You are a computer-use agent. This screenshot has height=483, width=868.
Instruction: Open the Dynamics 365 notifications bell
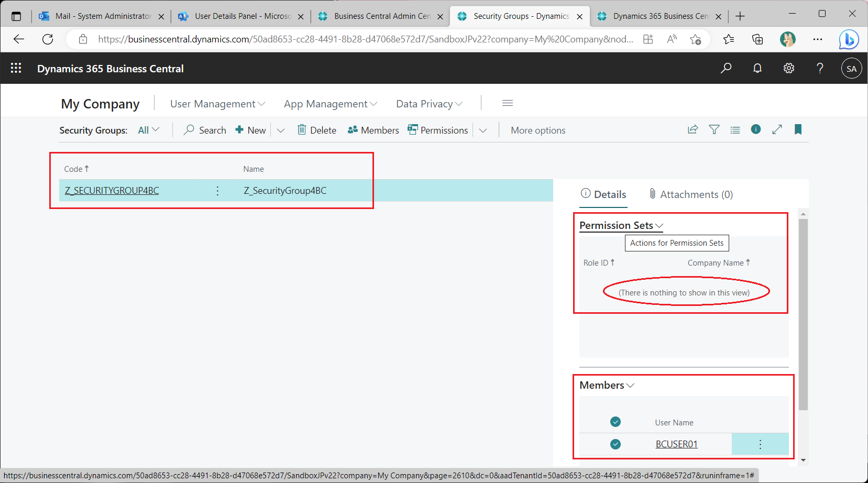tap(757, 68)
